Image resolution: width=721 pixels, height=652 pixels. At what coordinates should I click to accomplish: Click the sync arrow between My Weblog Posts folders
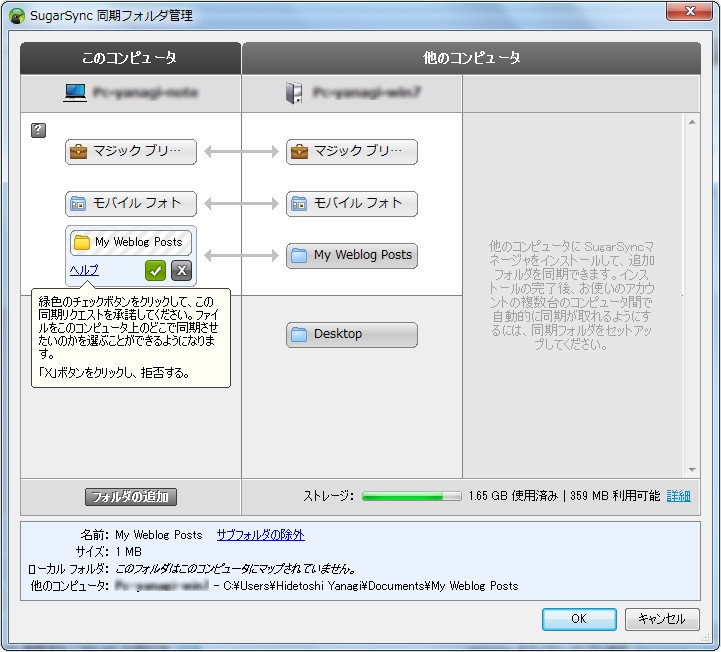click(241, 255)
